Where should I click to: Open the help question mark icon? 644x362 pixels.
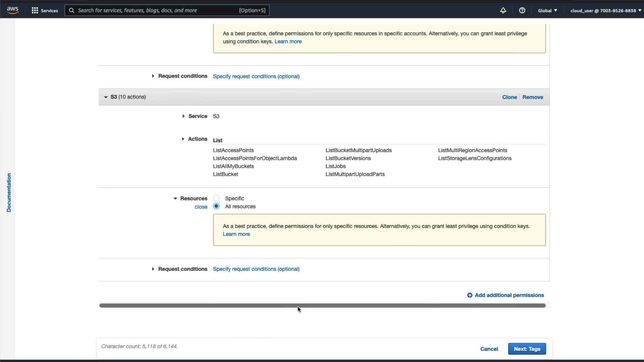(522, 10)
